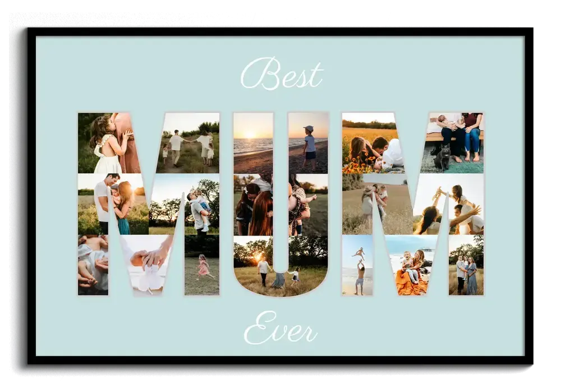This screenshot has height=392, width=561.
Task: Open photo of man tossing child at beach
Action: coord(357,265)
